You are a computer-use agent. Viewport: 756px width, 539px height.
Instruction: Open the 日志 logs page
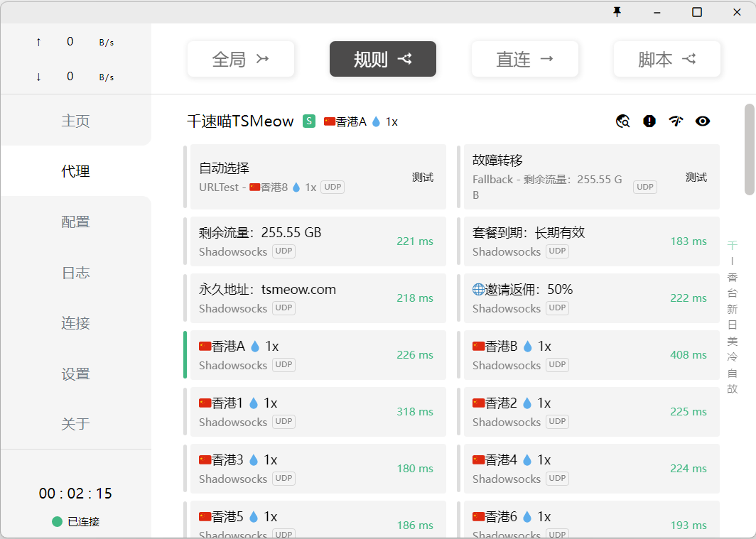[76, 273]
